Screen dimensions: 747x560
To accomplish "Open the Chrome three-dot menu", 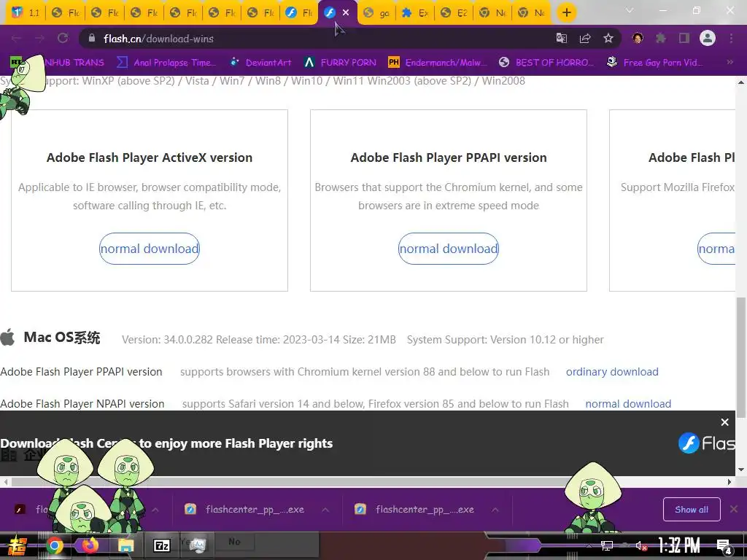I will coord(731,38).
